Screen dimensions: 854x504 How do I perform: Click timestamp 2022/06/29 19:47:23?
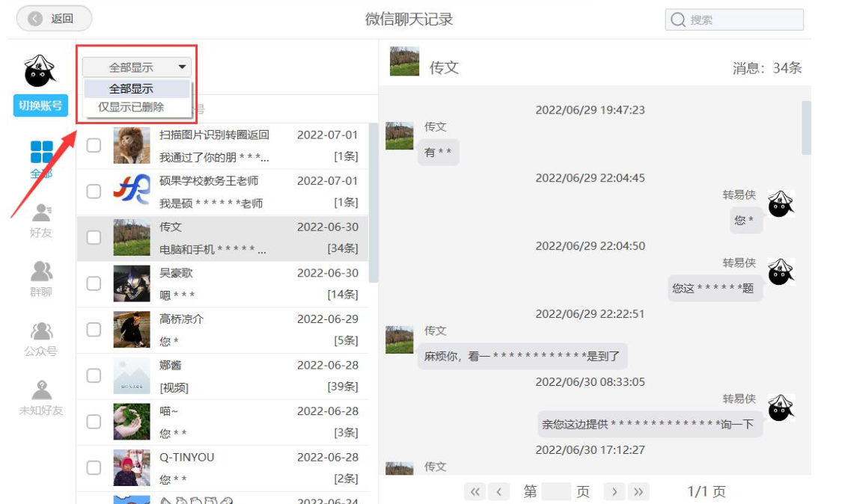click(x=590, y=110)
